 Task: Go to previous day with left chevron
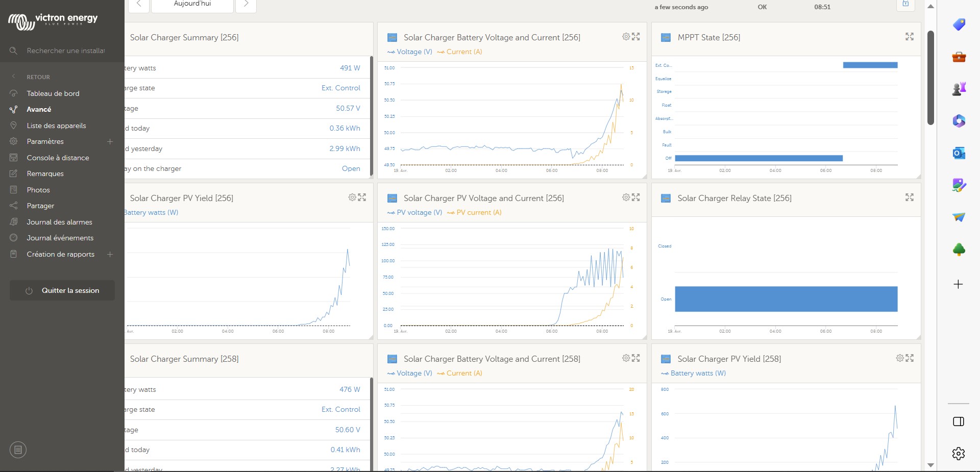[x=138, y=4]
